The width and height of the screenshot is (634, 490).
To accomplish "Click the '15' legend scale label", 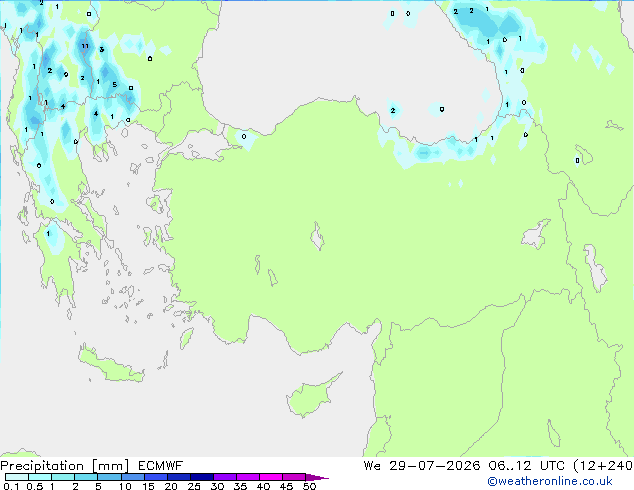I will click(148, 486).
